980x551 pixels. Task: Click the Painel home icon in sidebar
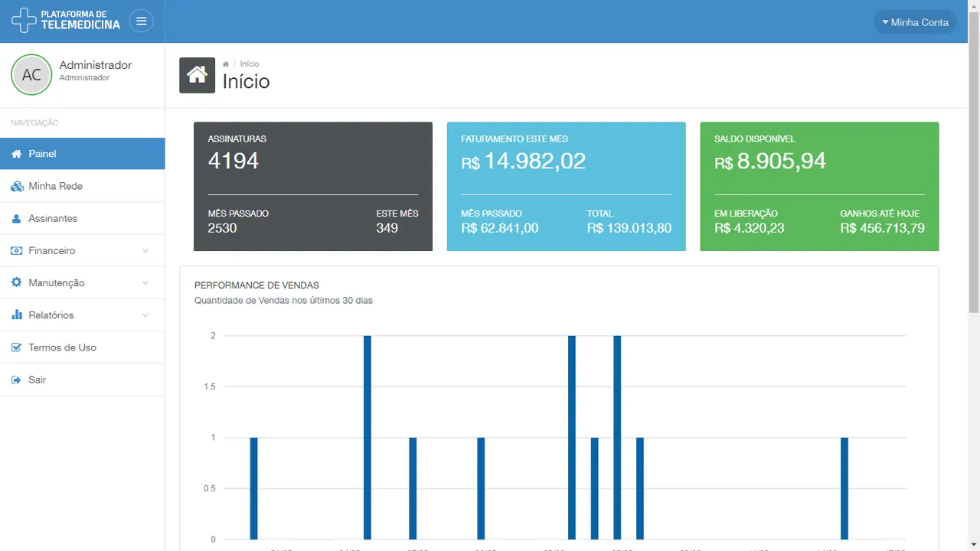point(17,154)
